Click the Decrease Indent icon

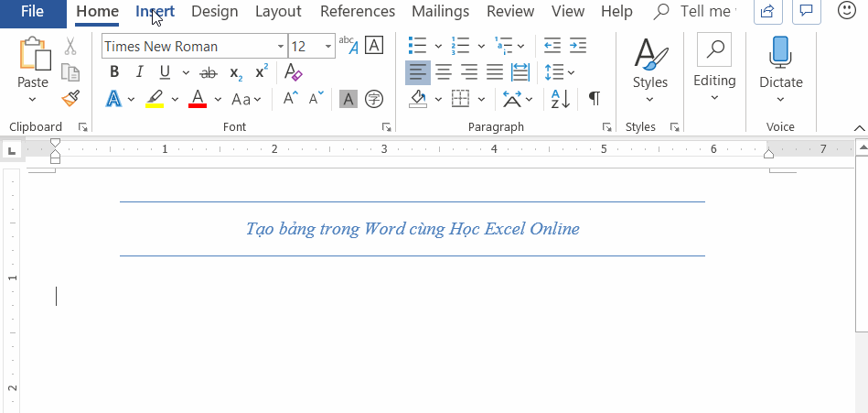pos(552,46)
